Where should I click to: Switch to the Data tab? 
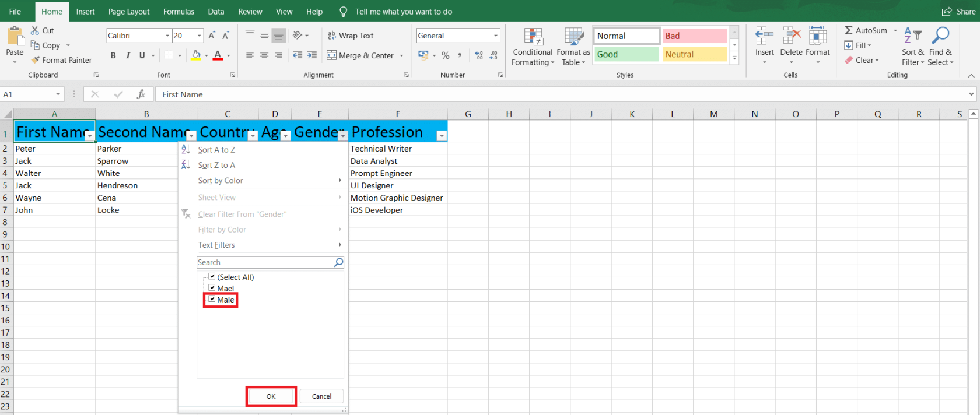(216, 12)
